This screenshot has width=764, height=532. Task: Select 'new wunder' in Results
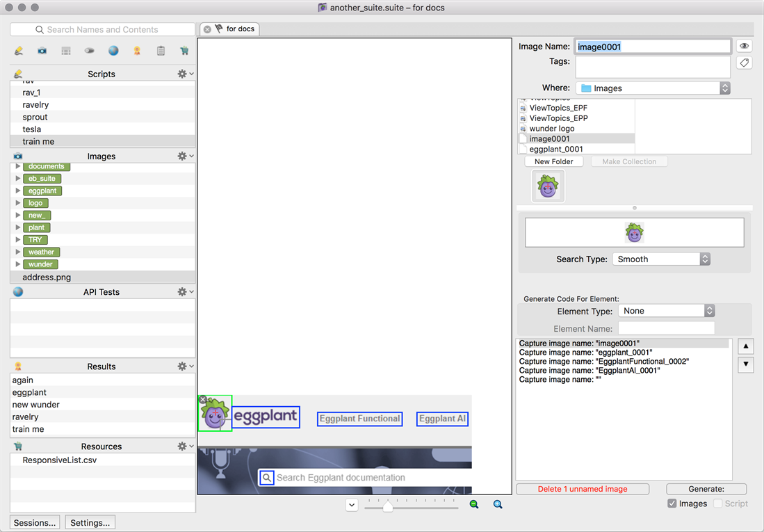click(x=102, y=405)
